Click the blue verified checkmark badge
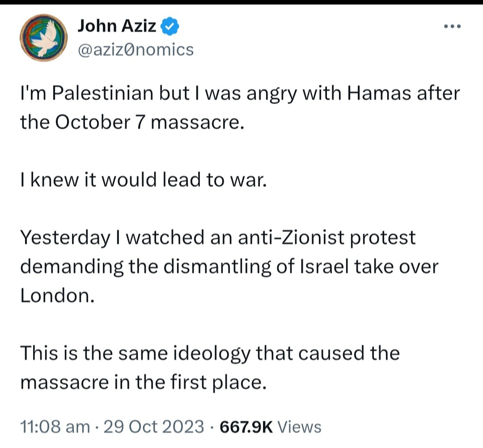The image size is (483, 448). [x=170, y=26]
